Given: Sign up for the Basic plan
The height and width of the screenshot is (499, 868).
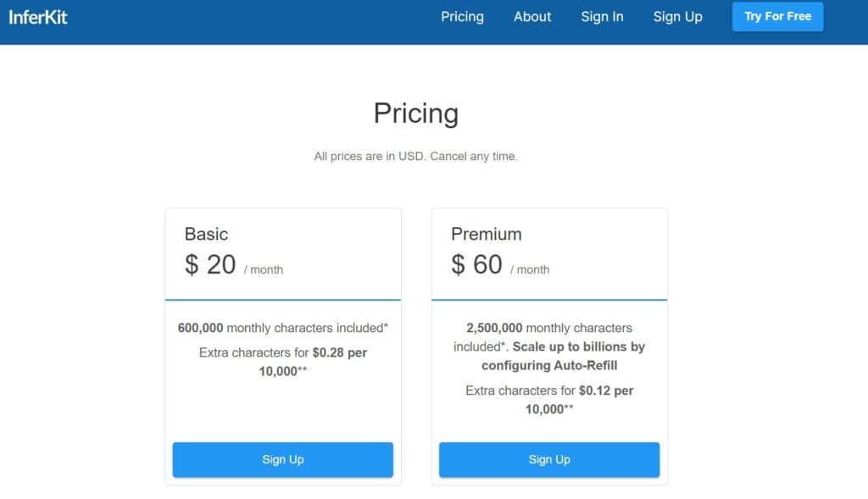Looking at the screenshot, I should [282, 459].
